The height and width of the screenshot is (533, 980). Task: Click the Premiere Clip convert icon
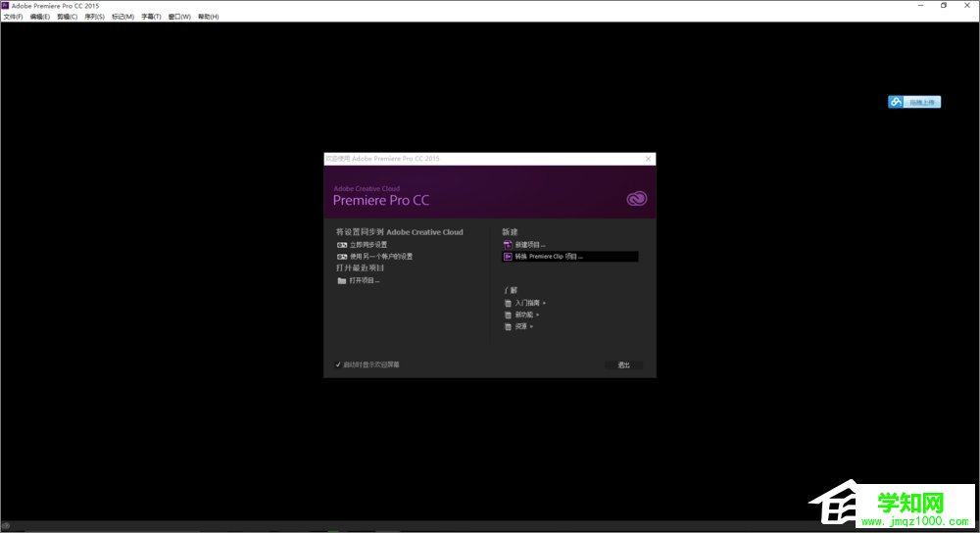pyautogui.click(x=508, y=257)
